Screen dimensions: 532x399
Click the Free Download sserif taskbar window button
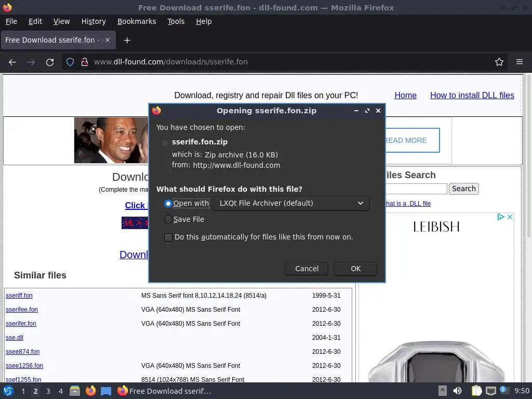(164, 391)
